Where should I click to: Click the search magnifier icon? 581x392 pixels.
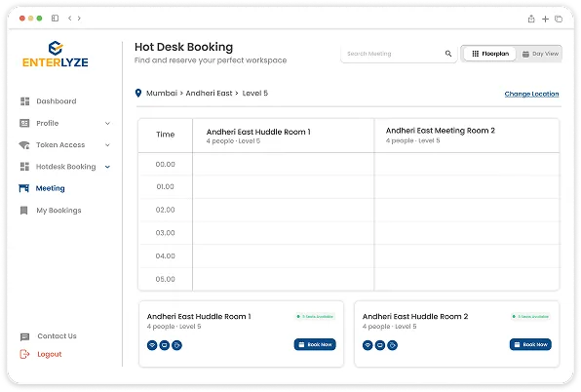448,54
